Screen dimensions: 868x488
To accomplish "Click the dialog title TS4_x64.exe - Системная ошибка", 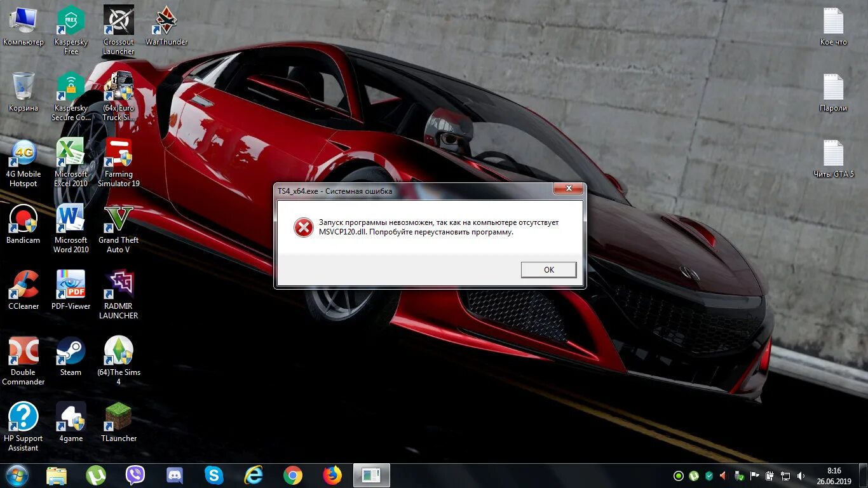I will pos(335,191).
